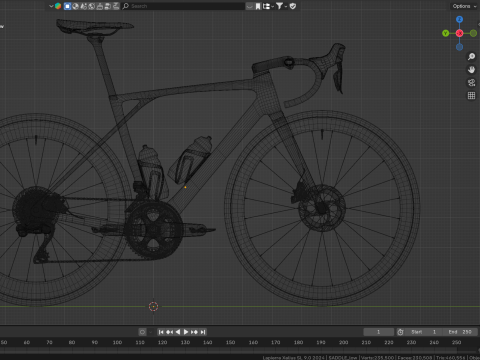Play the animation forward
Screen dimensions: 480x360
coord(186,332)
